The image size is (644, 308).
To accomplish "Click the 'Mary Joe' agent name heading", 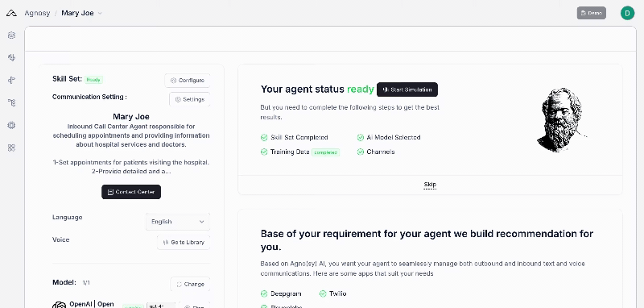I will point(131,117).
